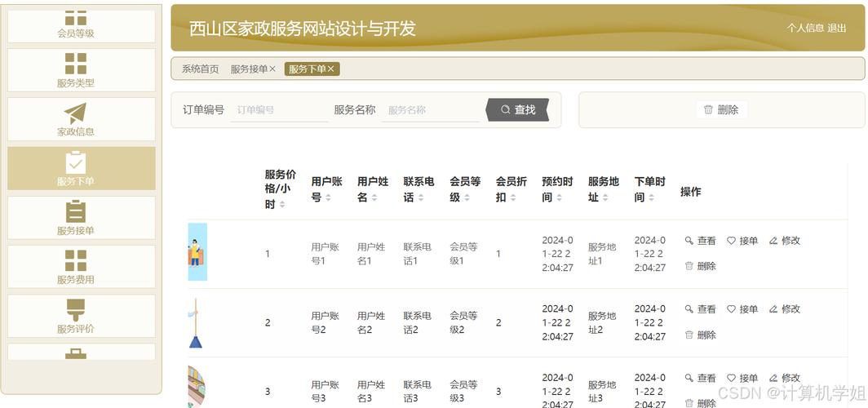Open the 会员等级 sidebar item

[x=82, y=26]
